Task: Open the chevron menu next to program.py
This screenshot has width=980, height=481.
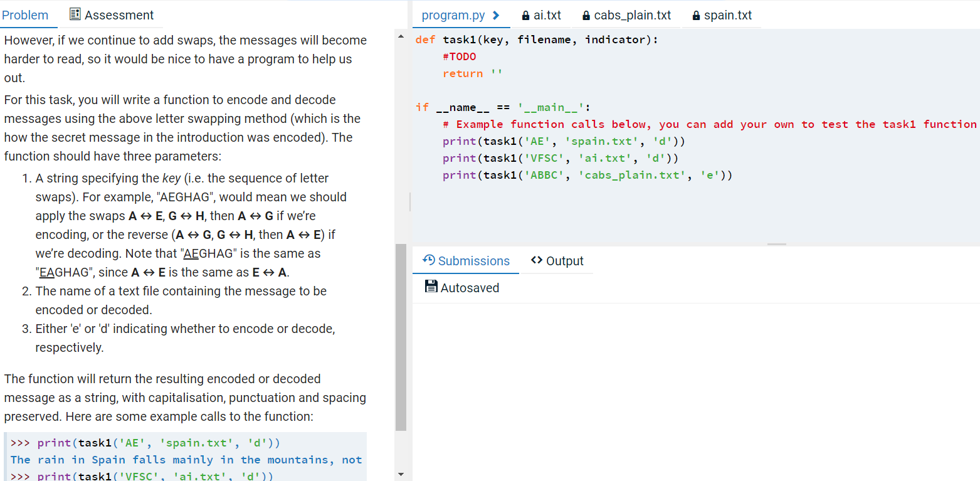Action: click(x=497, y=14)
